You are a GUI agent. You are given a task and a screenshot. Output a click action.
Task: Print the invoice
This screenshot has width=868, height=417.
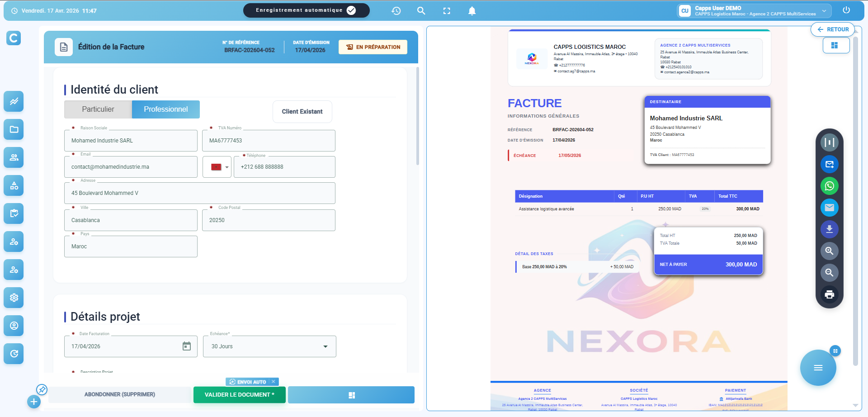coord(830,294)
